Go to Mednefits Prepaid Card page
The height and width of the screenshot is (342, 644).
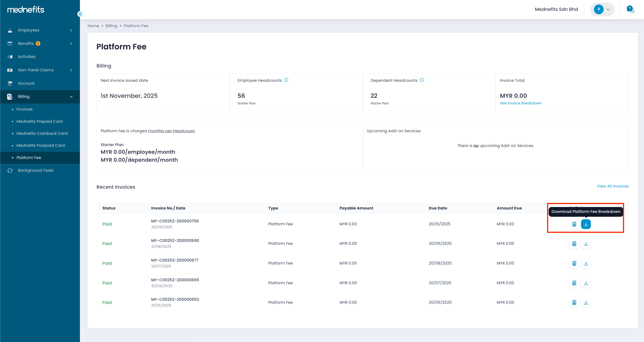click(x=39, y=121)
